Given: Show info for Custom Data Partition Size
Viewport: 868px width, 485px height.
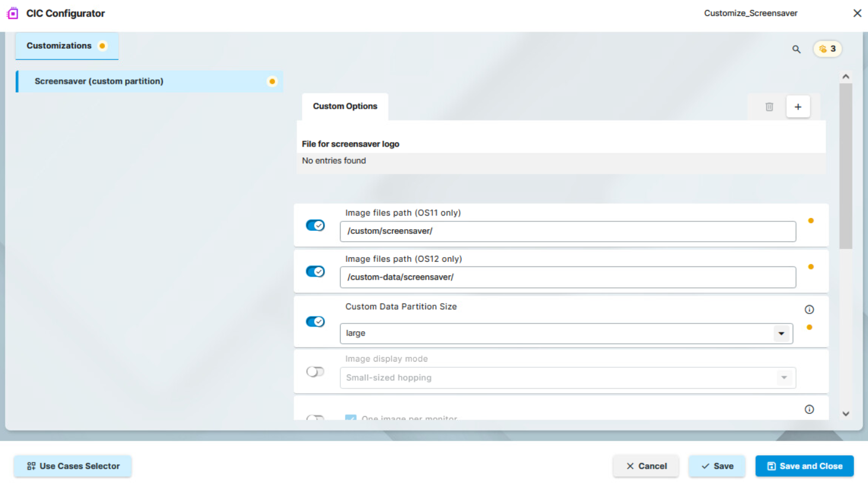Looking at the screenshot, I should point(809,309).
